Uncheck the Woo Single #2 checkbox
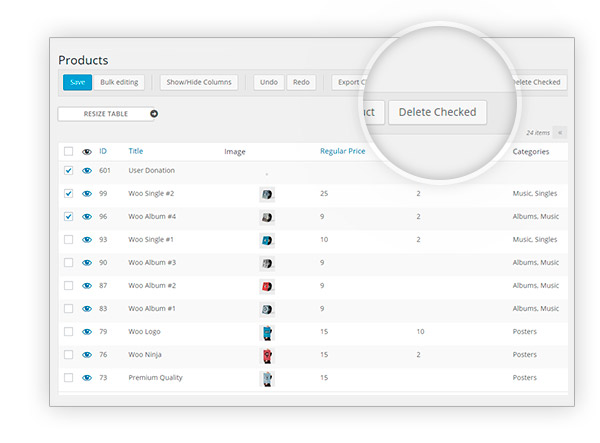This screenshot has height=443, width=600. pos(68,193)
